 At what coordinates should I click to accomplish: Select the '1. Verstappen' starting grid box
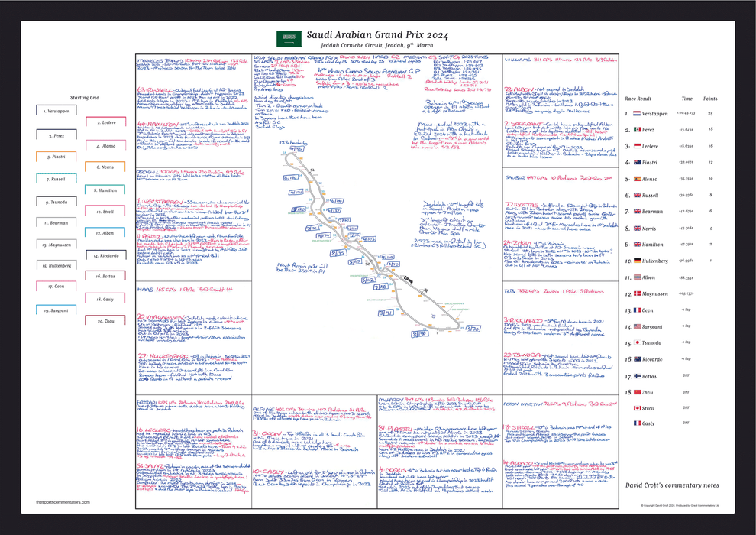(x=59, y=112)
